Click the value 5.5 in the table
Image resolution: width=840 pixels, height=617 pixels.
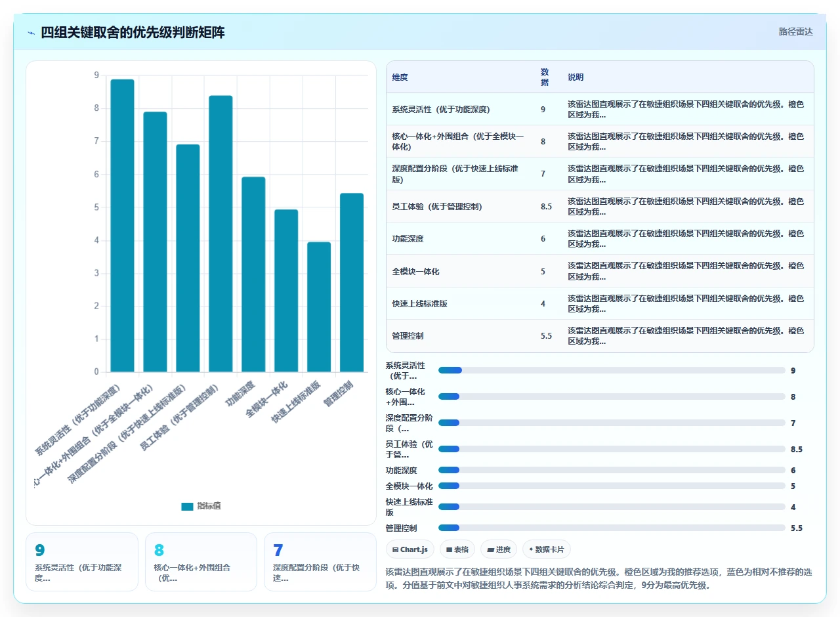546,335
